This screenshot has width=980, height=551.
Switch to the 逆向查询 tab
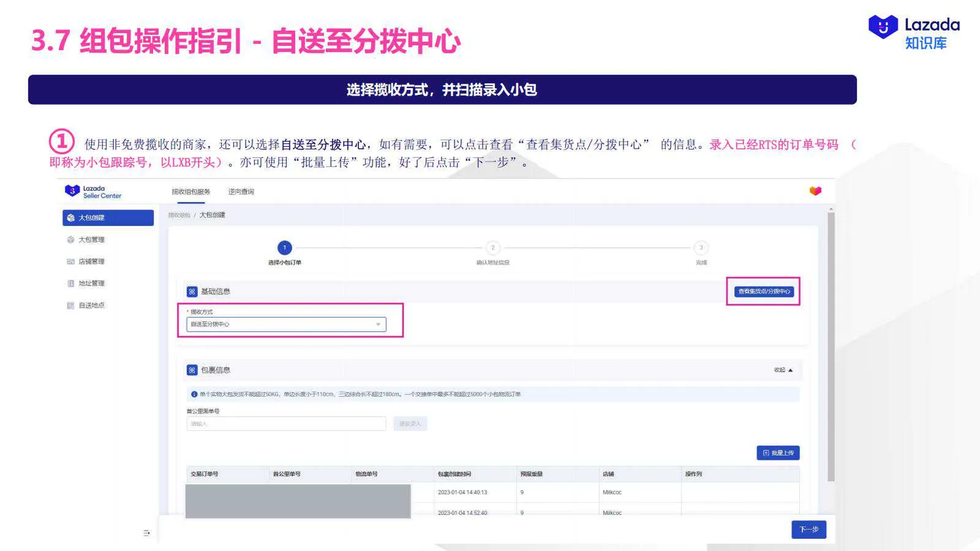[x=243, y=191]
